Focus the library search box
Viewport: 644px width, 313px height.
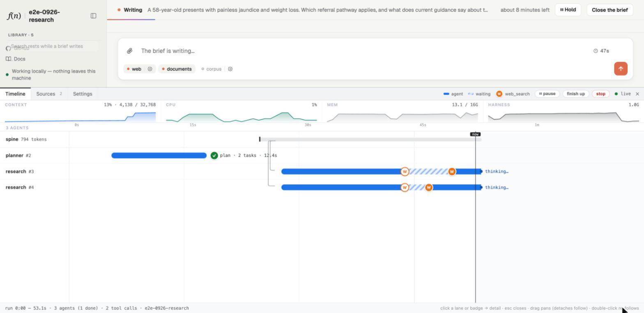pos(53,46)
